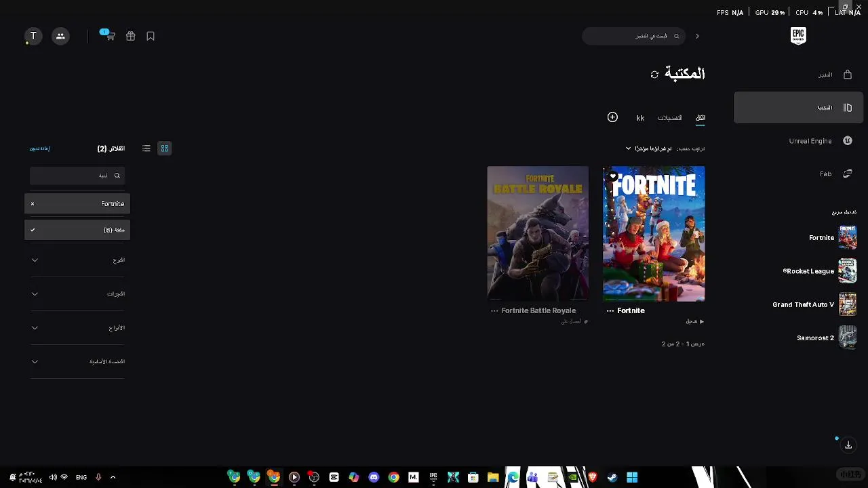
Task: Switch to the All library tab
Action: click(701, 118)
